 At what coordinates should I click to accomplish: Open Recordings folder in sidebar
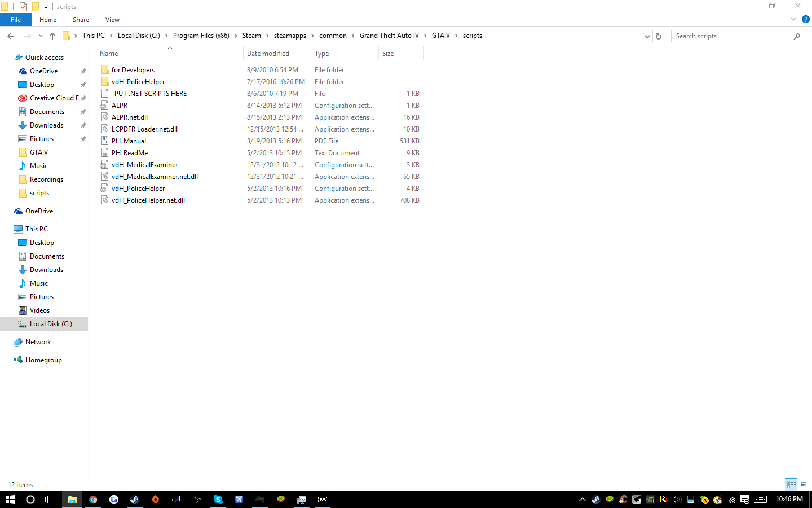(x=46, y=179)
